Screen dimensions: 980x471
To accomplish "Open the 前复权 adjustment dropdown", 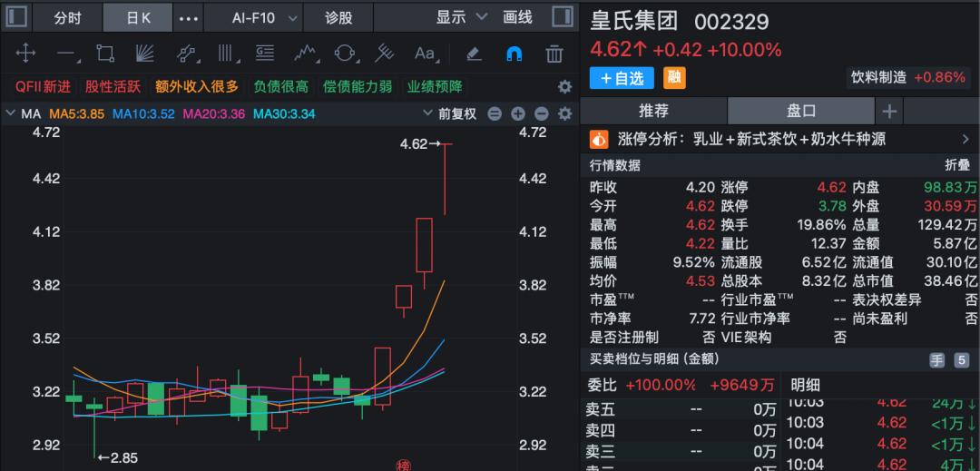I will 449,113.
